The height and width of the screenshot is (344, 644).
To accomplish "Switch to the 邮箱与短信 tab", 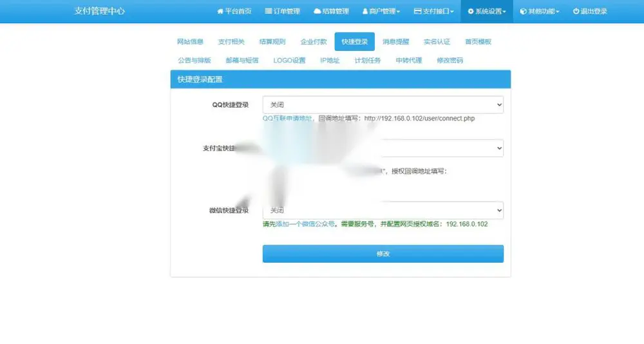I will [x=242, y=61].
